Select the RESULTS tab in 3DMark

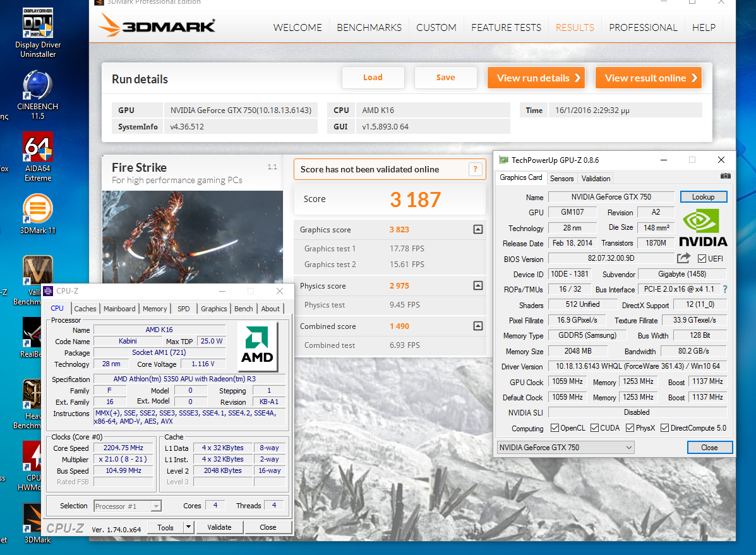[575, 28]
